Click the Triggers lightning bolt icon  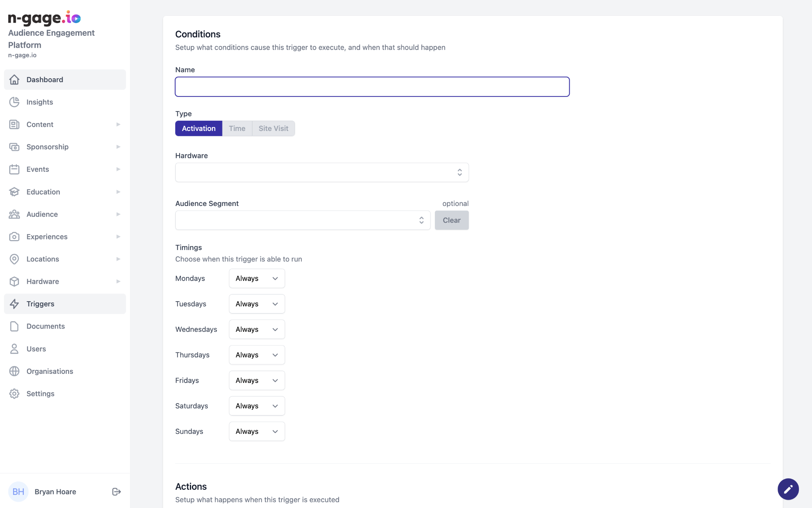coord(14,304)
